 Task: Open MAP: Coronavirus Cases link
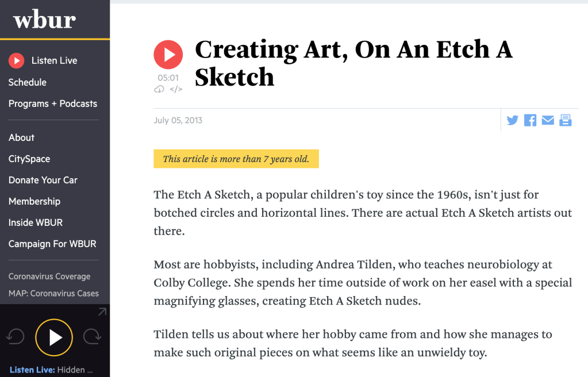tap(53, 293)
